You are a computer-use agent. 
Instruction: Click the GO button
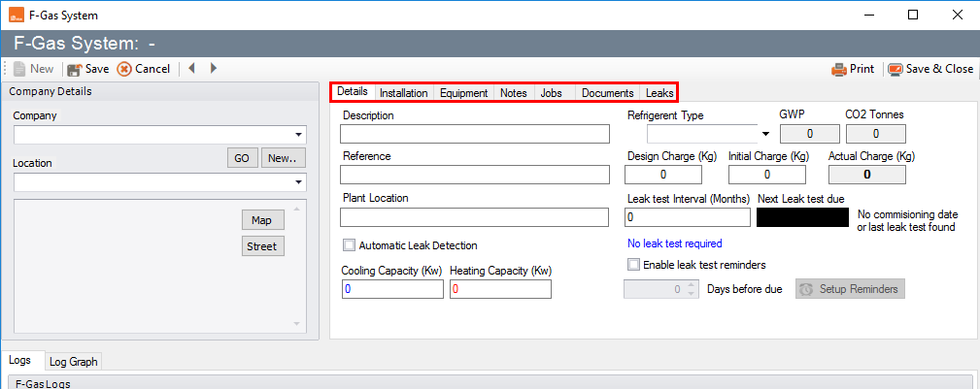[x=242, y=158]
